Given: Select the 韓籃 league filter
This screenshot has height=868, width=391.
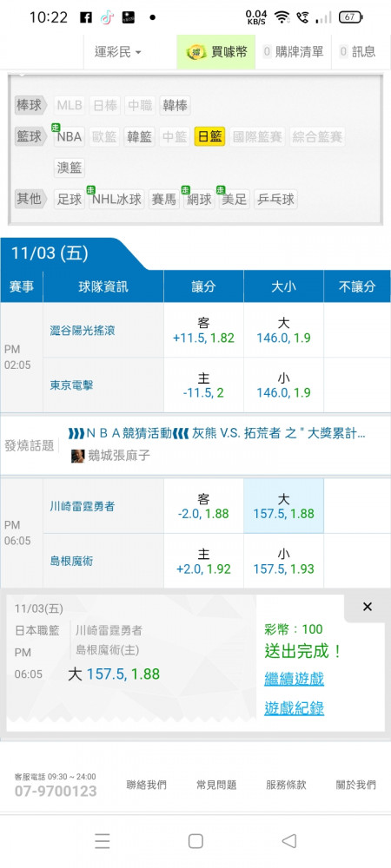Looking at the screenshot, I should tap(139, 137).
